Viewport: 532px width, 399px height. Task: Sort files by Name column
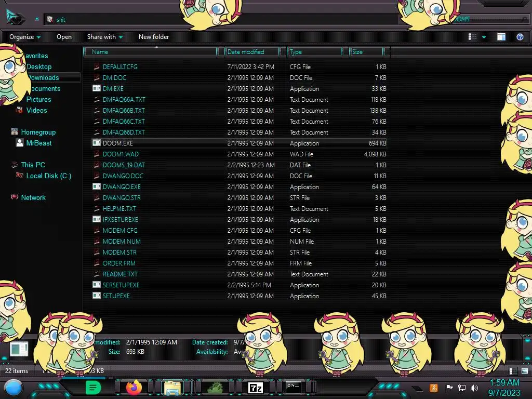click(x=150, y=51)
